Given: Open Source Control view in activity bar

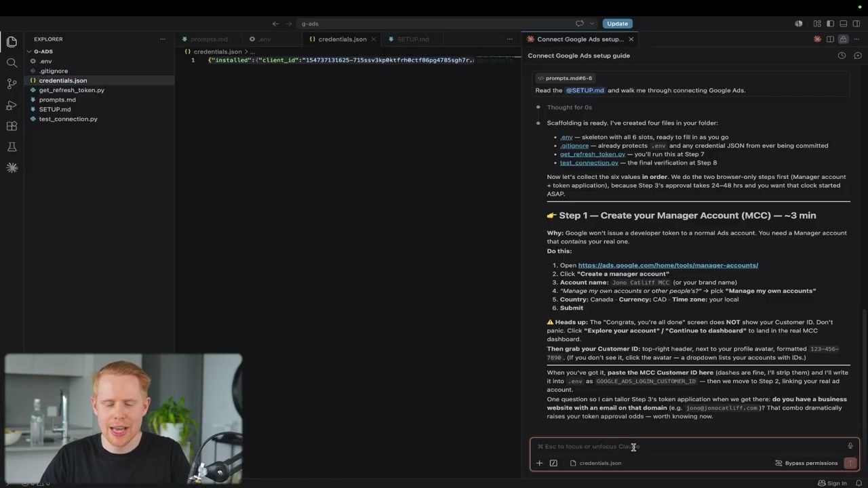Looking at the screenshot, I should click(12, 84).
